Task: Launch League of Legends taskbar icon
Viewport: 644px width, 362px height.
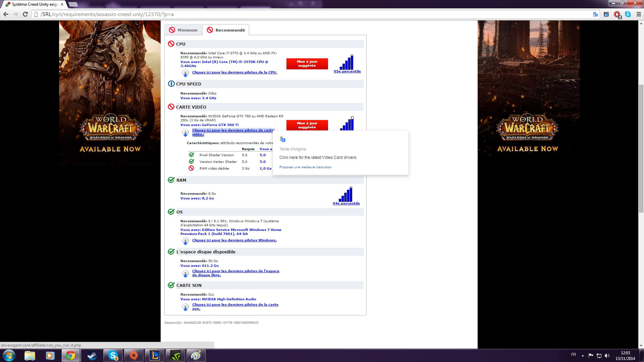Action: pos(155,355)
